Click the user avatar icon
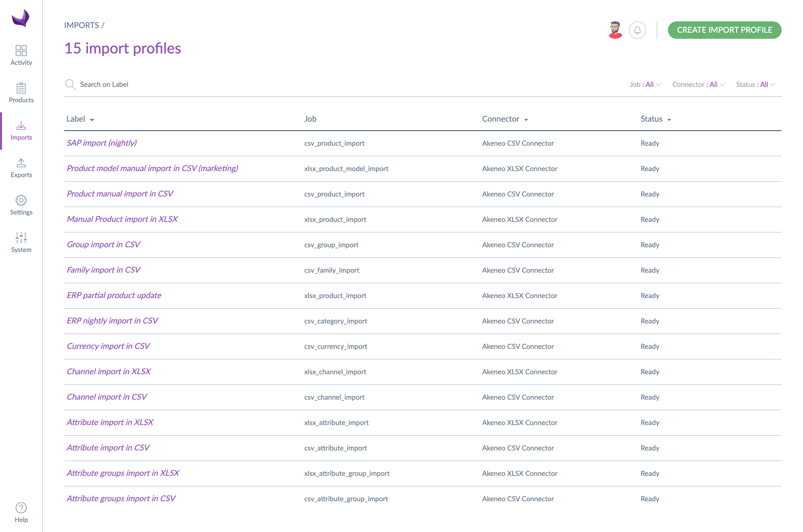 click(x=616, y=29)
